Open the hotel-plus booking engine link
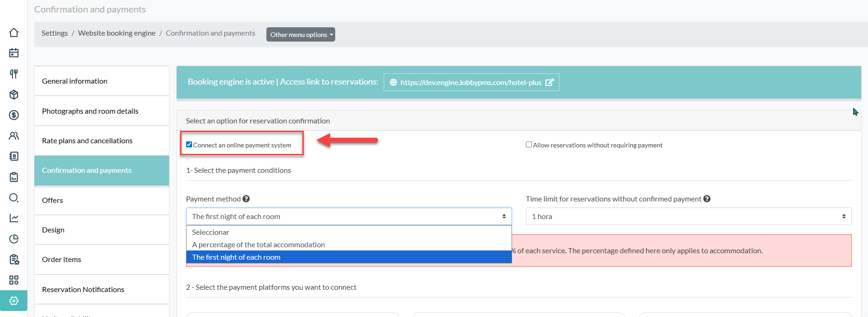Image resolution: width=868 pixels, height=317 pixels. point(471,83)
